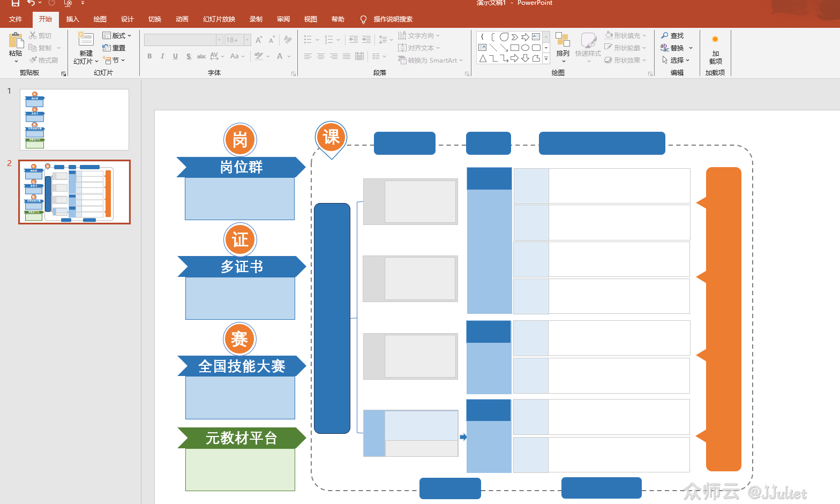Image resolution: width=840 pixels, height=504 pixels.
Task: Select slide 1 thumbnail
Action: tap(74, 119)
